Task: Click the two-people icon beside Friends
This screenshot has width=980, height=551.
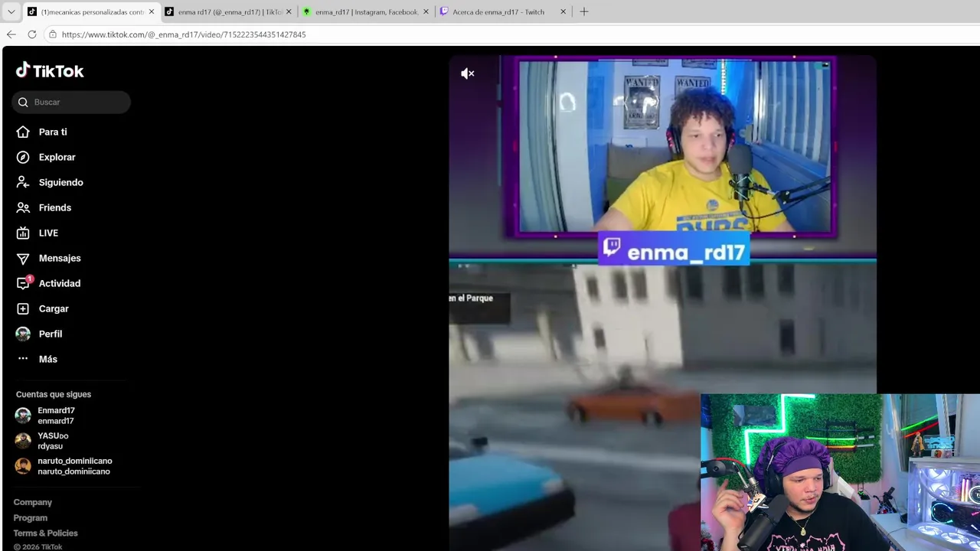Action: [x=23, y=207]
